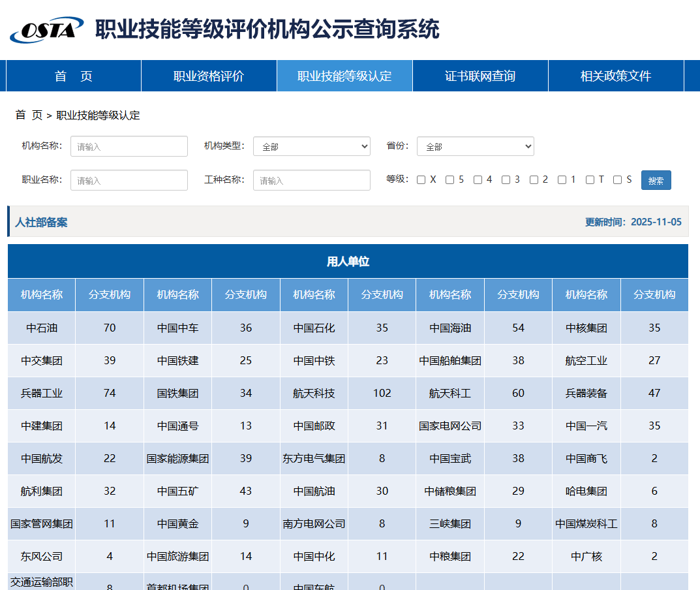The image size is (700, 590).
Task: Check the level X checkbox
Action: pos(421,180)
